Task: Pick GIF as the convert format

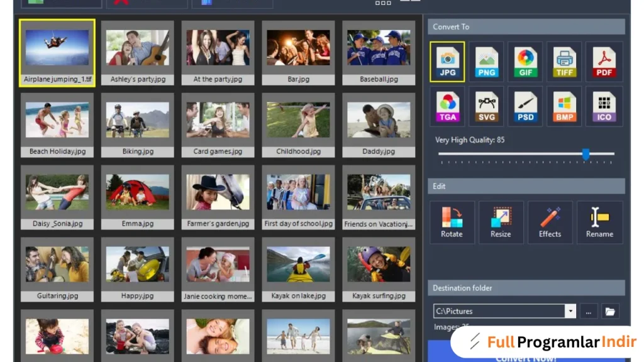Action: [525, 62]
